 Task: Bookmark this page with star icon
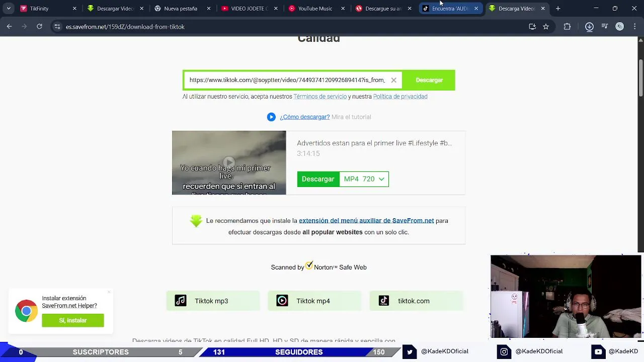point(546,27)
